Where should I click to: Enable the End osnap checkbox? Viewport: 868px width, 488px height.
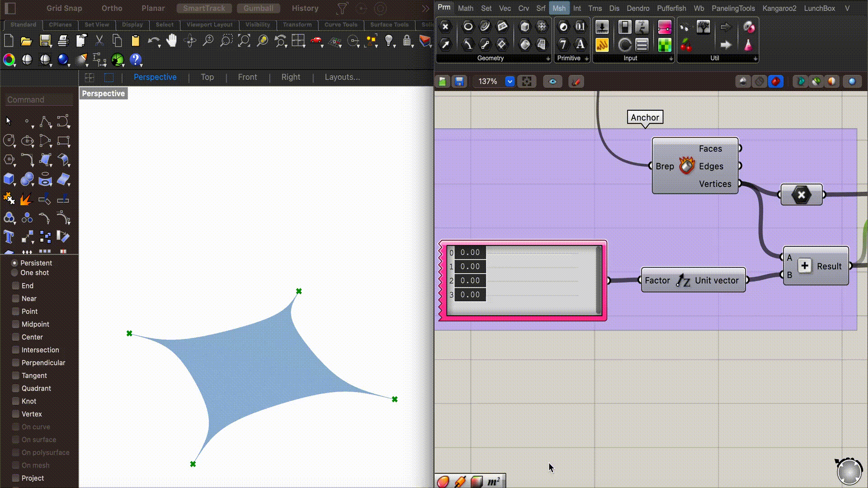[x=16, y=286]
